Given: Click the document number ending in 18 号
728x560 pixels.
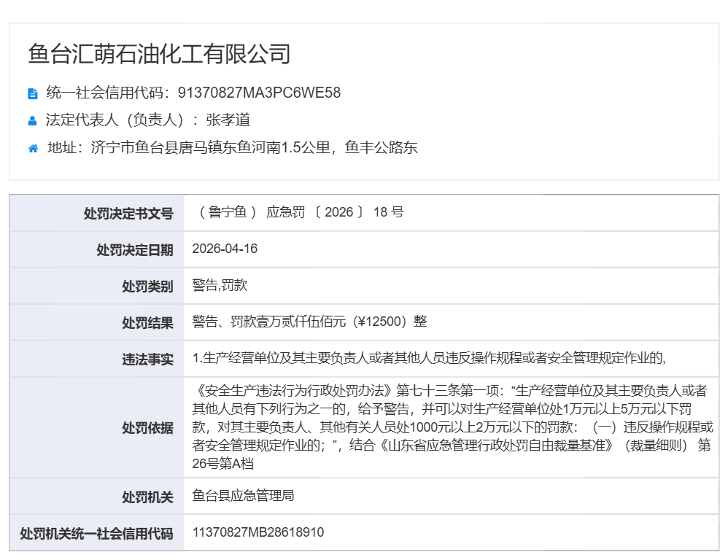Looking at the screenshot, I should pos(301,213).
